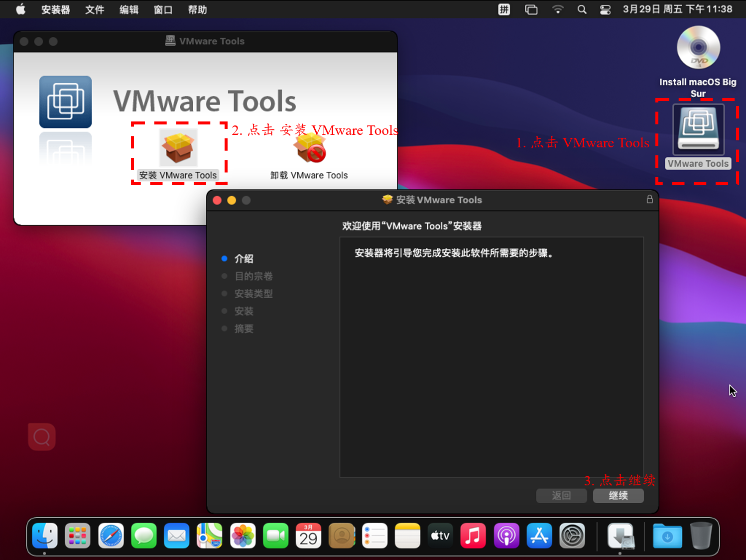746x560 pixels.
Task: Open Reminders from the Dock
Action: [374, 536]
